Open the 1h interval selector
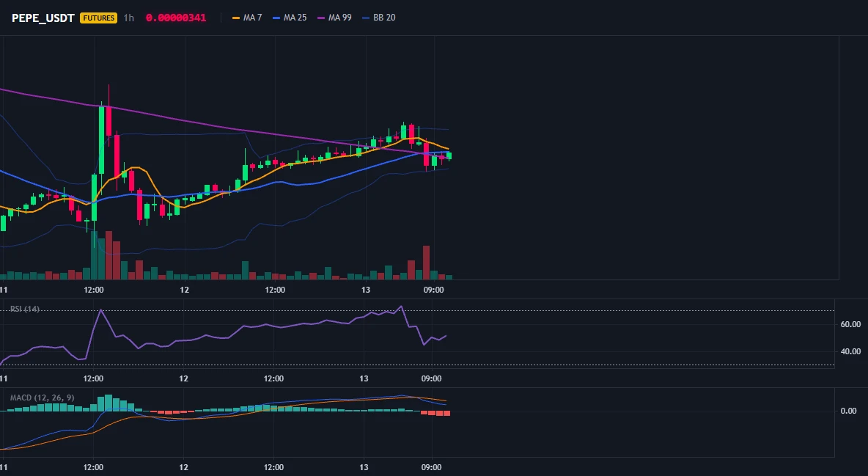 pos(128,18)
